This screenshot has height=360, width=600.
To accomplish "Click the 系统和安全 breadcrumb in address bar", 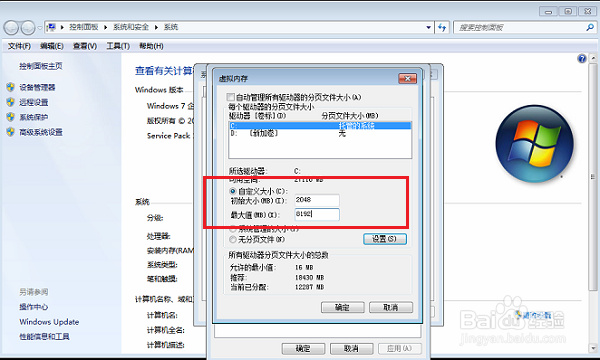I will coord(131,27).
